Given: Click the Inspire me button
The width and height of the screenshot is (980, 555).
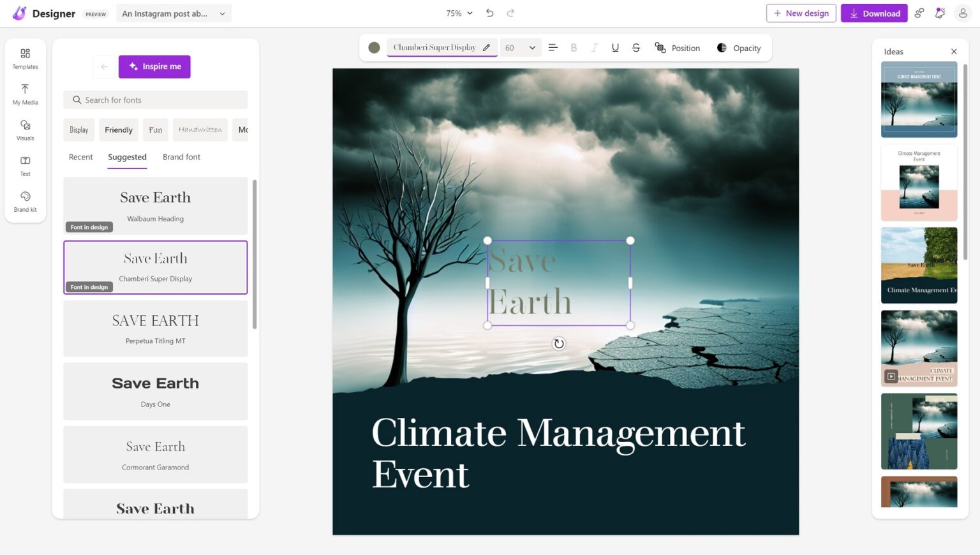Looking at the screenshot, I should [154, 66].
